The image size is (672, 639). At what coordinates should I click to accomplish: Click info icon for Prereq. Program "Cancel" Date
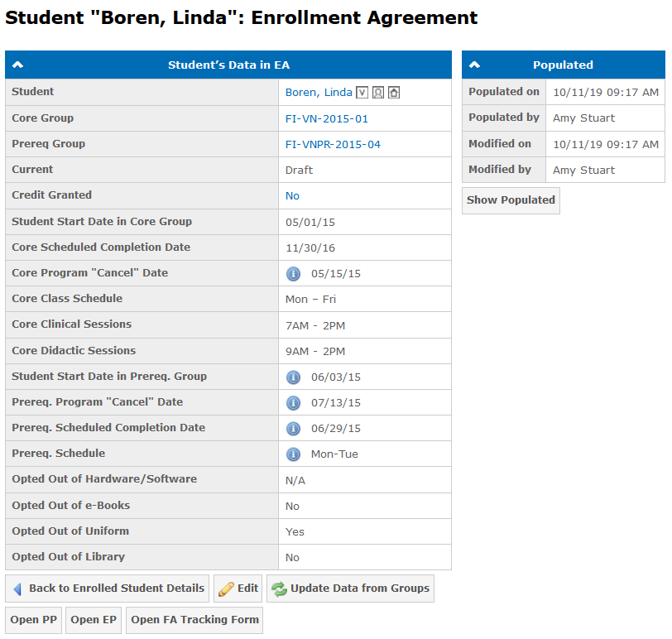[293, 403]
